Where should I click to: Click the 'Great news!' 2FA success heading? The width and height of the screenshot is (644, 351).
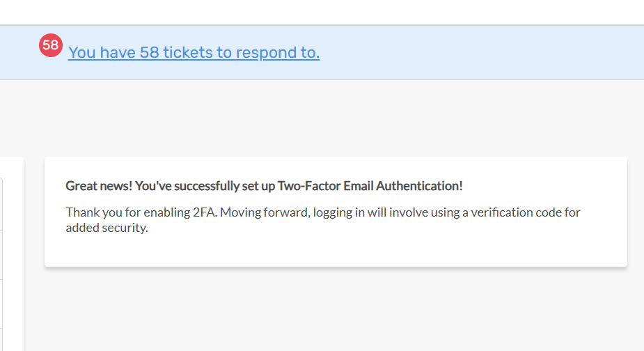click(263, 186)
